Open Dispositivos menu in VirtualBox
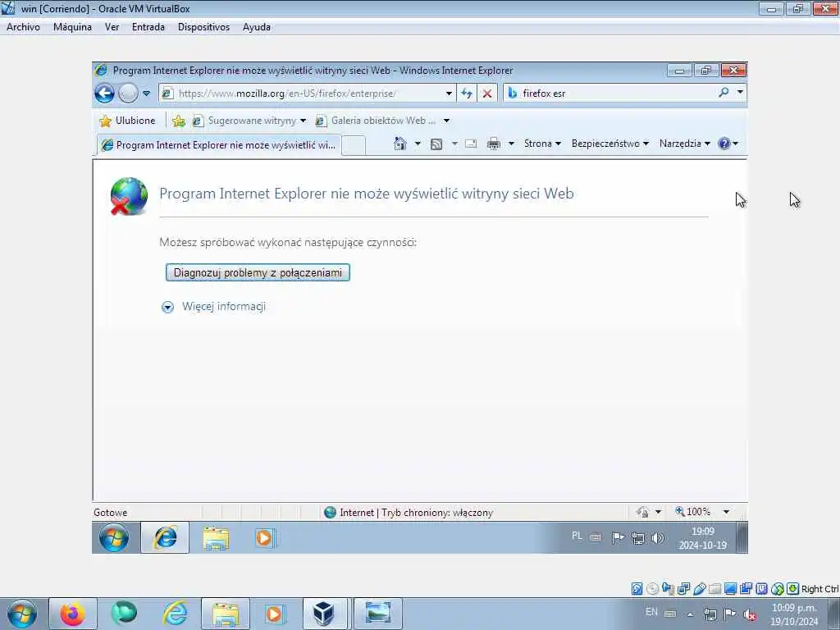 point(203,27)
